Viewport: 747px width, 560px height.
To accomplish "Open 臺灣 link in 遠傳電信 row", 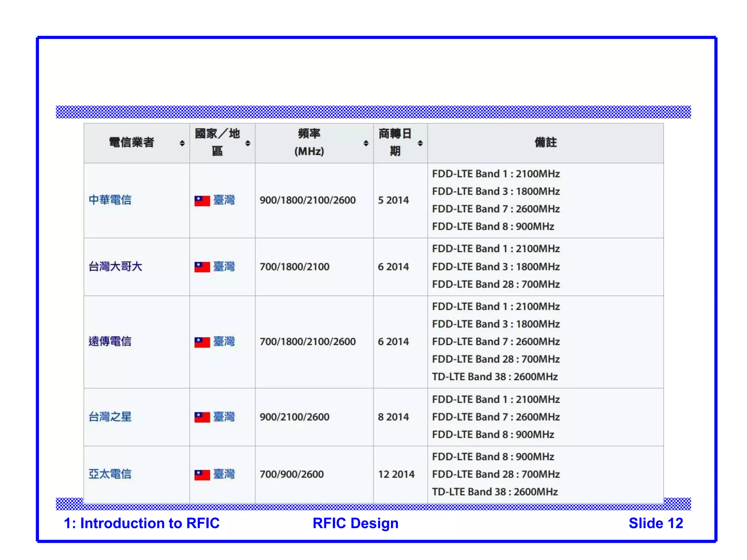I will pos(224,341).
